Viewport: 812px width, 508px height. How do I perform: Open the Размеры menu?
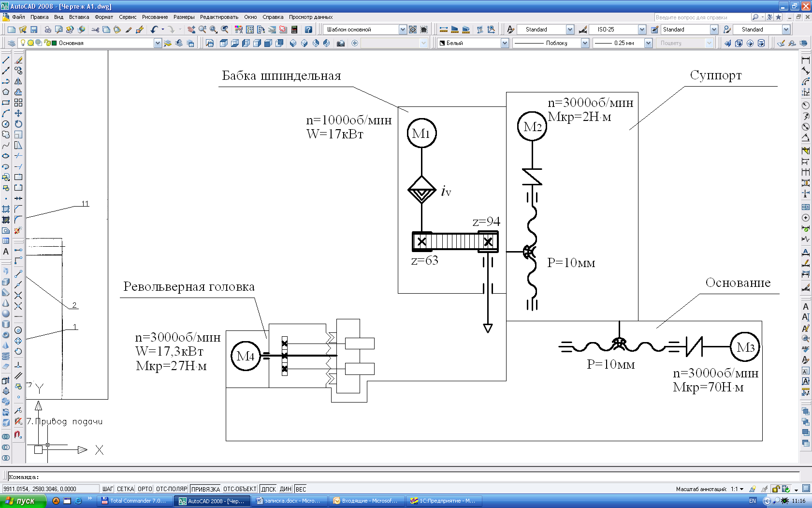(184, 17)
